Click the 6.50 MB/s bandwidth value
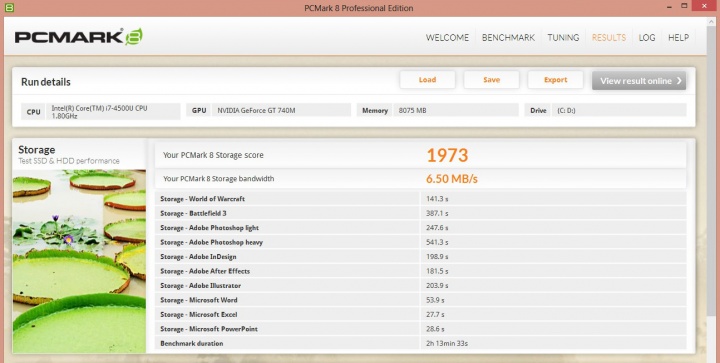The width and height of the screenshot is (720, 363). coord(451,179)
